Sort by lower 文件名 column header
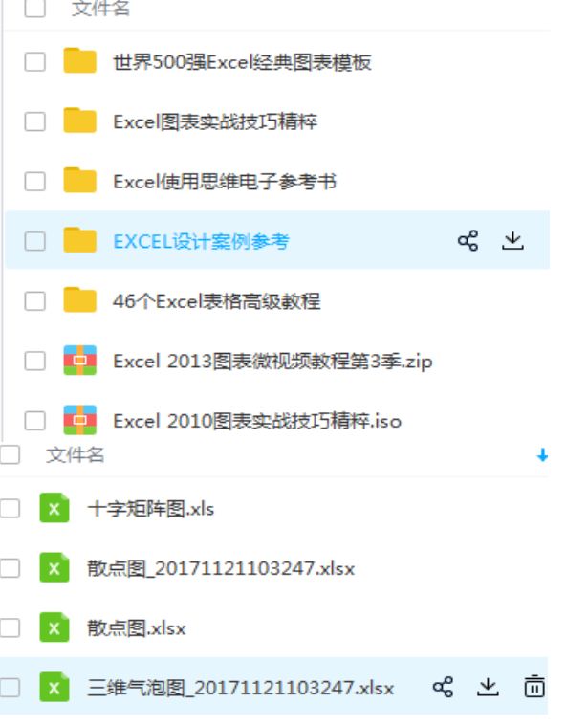The width and height of the screenshot is (588, 726). (75, 454)
